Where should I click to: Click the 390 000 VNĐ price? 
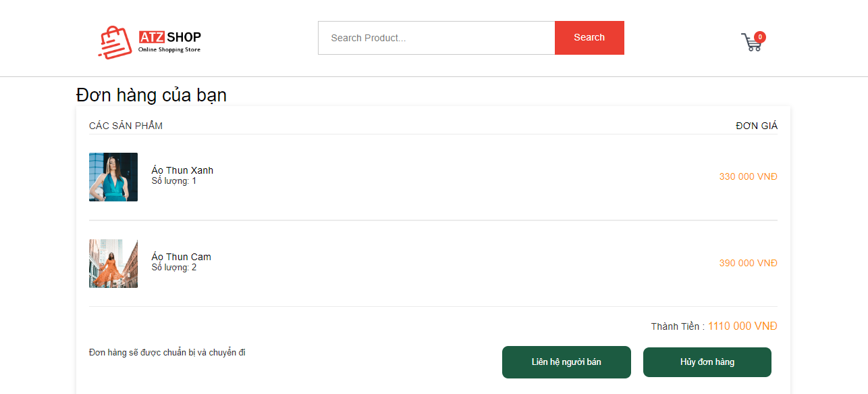point(749,263)
